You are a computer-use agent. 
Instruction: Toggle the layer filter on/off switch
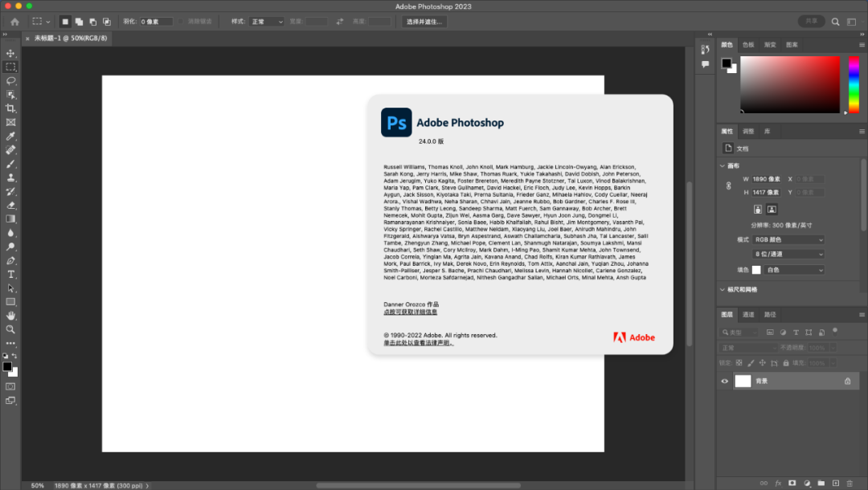(x=835, y=332)
